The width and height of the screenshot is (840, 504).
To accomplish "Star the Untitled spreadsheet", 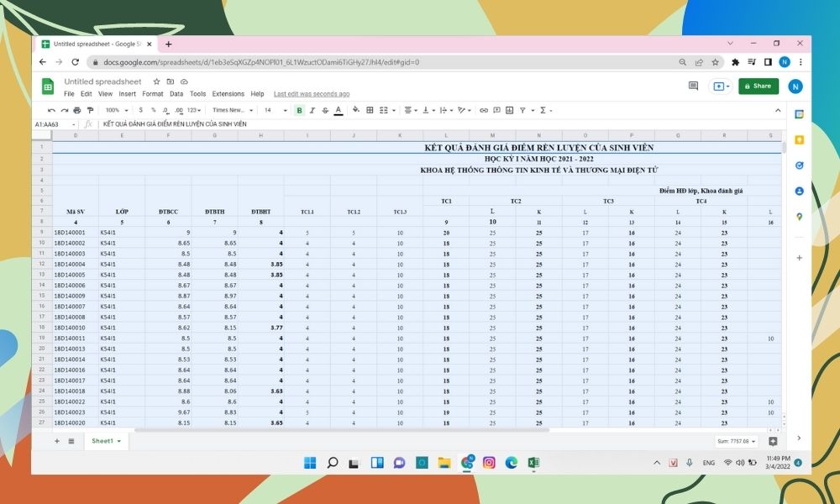I will coord(156,81).
